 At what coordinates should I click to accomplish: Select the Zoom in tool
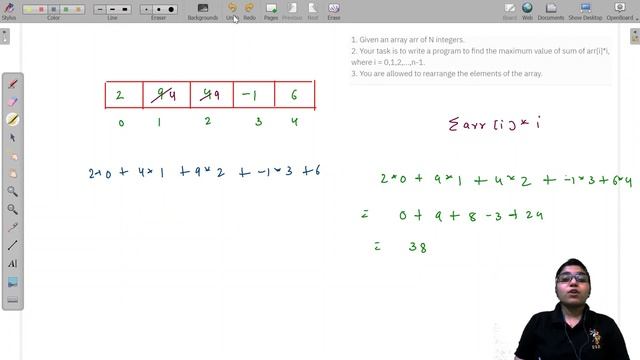pos(13,191)
